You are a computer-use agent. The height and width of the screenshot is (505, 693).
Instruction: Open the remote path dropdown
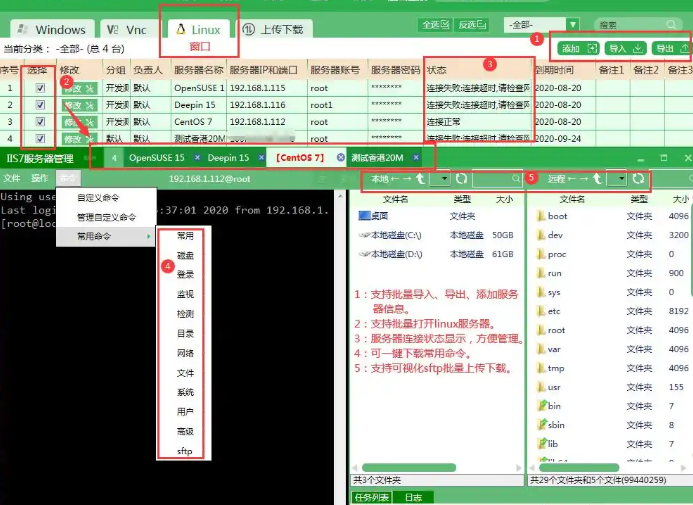(621, 178)
